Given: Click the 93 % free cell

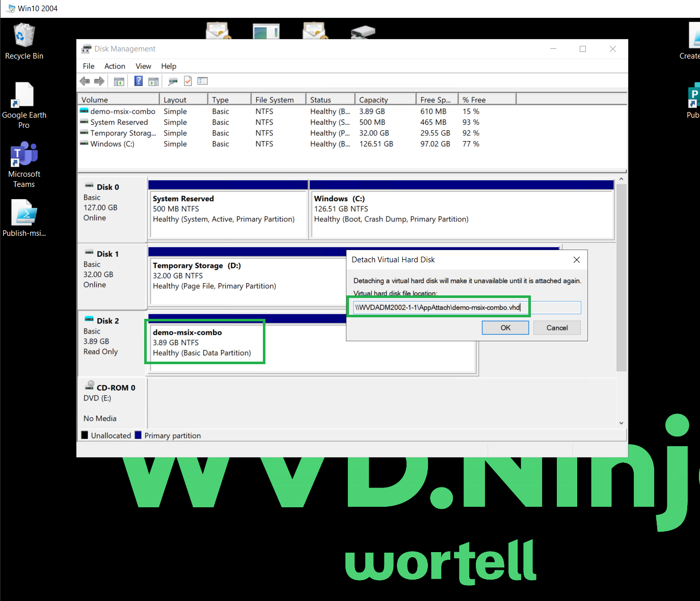Looking at the screenshot, I should coord(471,122).
